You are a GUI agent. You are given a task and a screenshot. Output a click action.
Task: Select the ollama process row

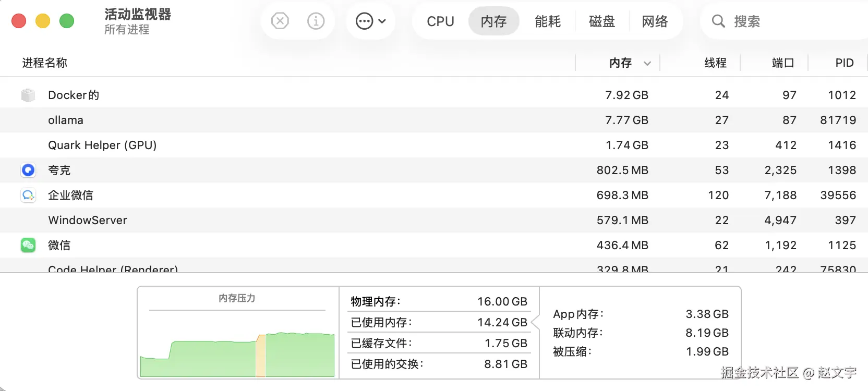[434, 120]
